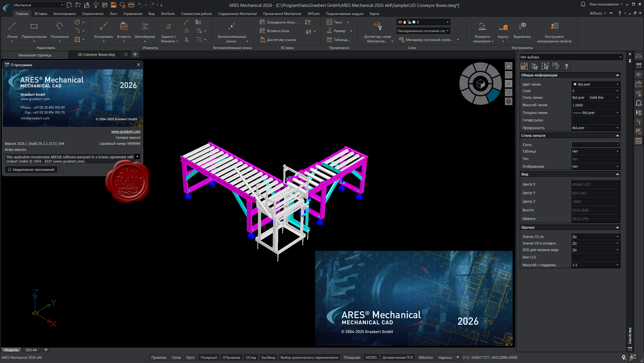The image size is (644, 363).
Task: Click the Print icon in quick access toolbar
Action: [x=131, y=5]
